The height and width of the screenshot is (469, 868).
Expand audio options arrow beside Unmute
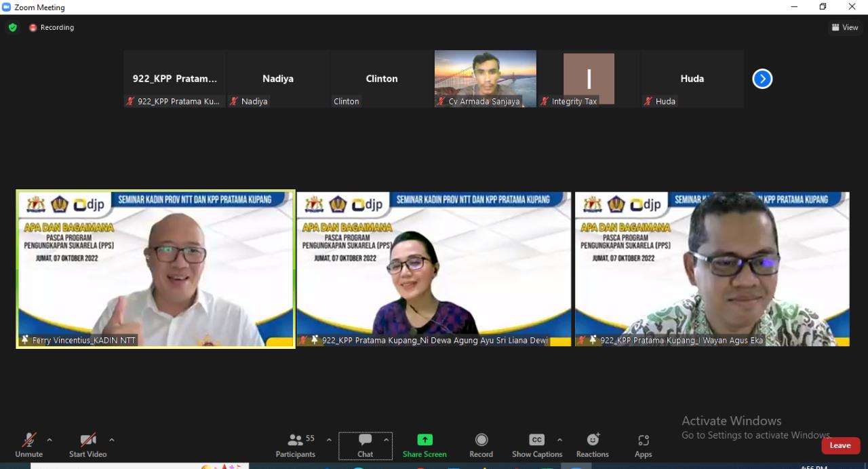tap(50, 440)
